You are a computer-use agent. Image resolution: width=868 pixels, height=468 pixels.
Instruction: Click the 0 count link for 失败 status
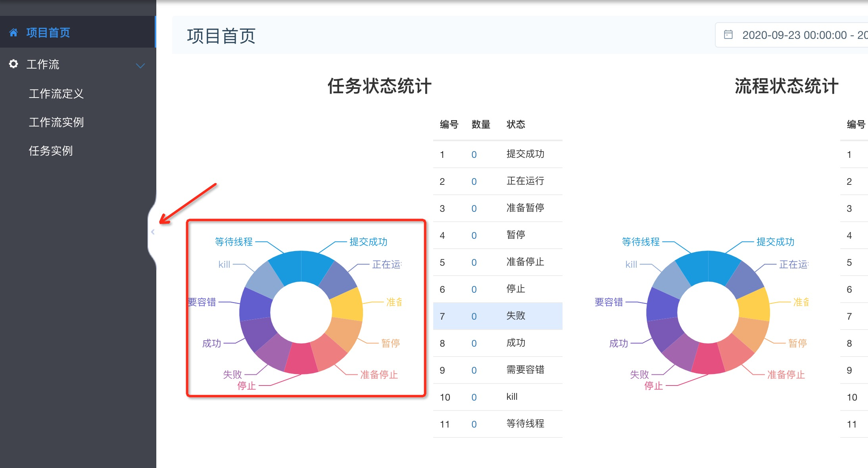pyautogui.click(x=474, y=316)
